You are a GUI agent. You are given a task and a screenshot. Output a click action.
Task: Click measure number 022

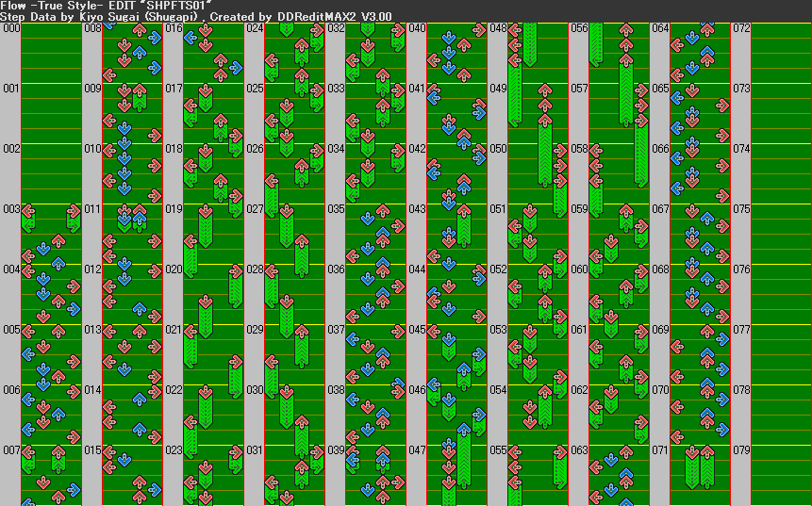point(174,390)
